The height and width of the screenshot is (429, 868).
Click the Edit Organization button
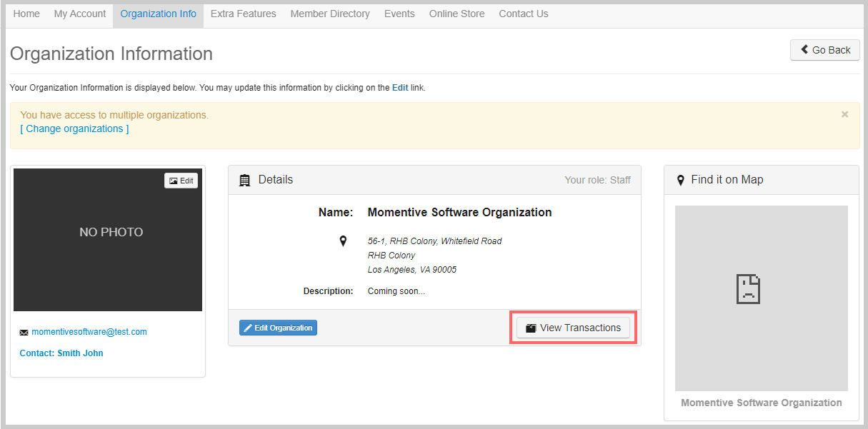pyautogui.click(x=278, y=328)
